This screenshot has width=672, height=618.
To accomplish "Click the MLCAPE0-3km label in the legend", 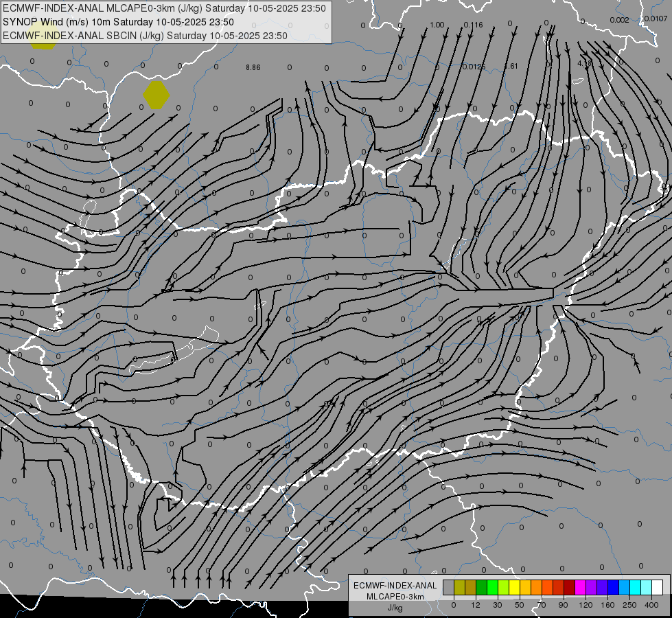I will [x=395, y=597].
